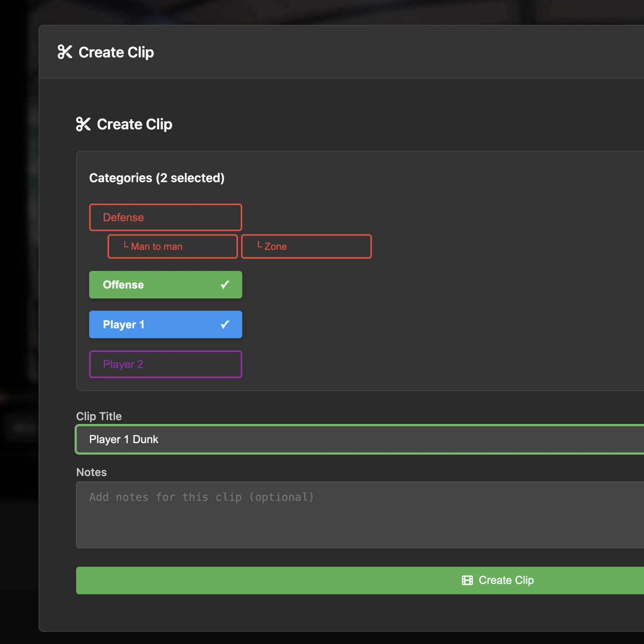Click the scissors icon in the top header
Screen dimensions: 644x644
tap(65, 52)
